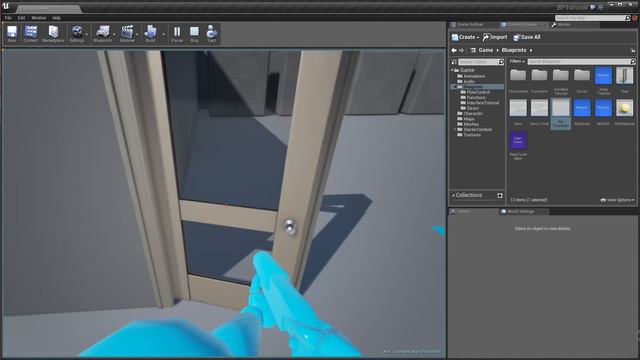640x360 pixels.
Task: Click the Import button
Action: 495,37
